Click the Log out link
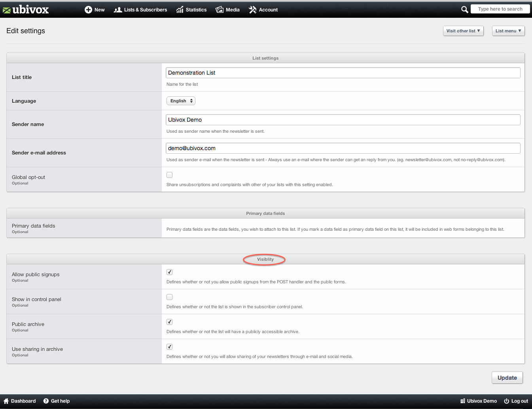The height and width of the screenshot is (409, 532). 516,401
